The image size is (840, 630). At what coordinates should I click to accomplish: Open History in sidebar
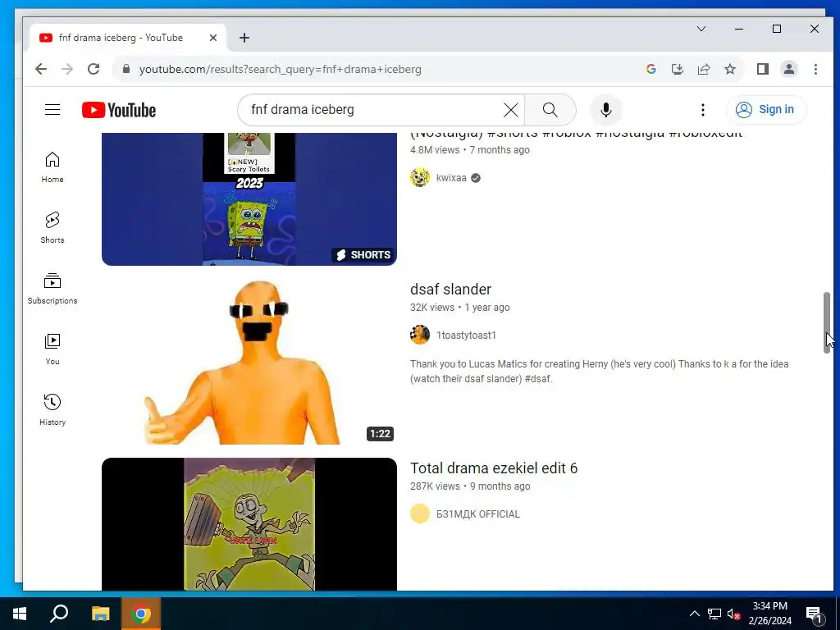[52, 410]
